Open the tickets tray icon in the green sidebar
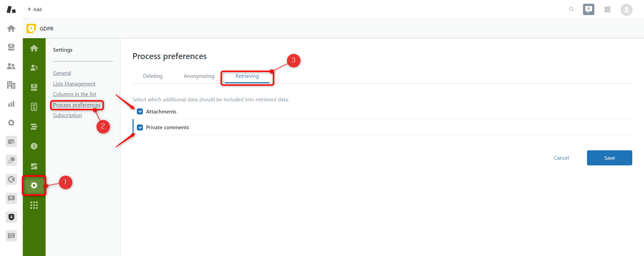The width and height of the screenshot is (644, 256). click(34, 87)
